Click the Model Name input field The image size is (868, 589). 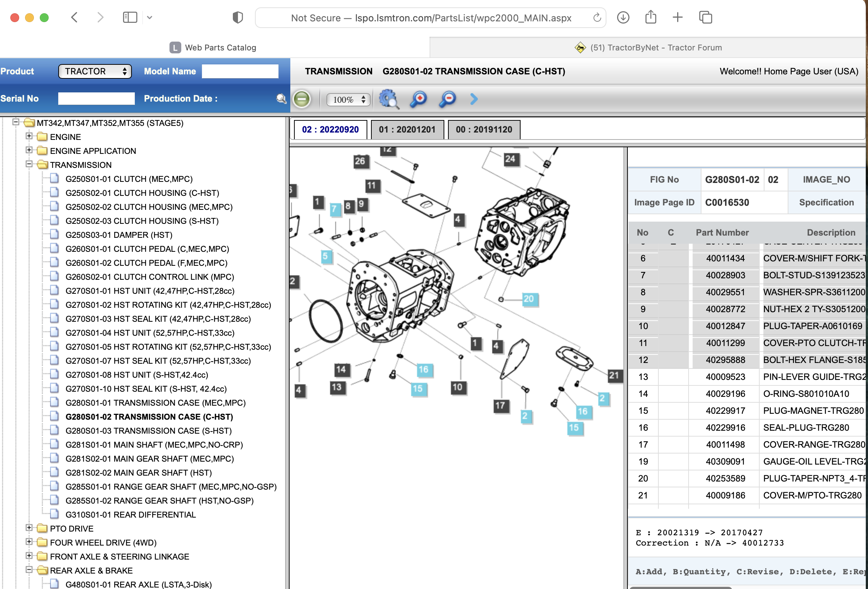(x=240, y=71)
